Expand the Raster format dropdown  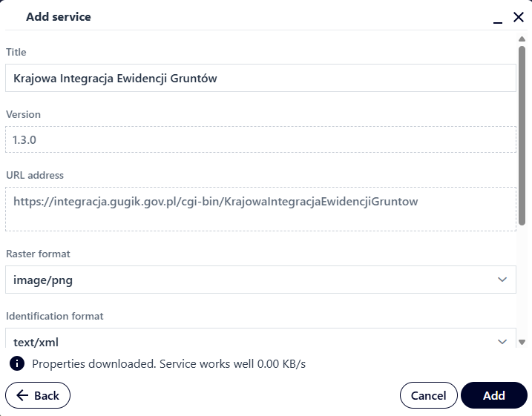point(502,280)
